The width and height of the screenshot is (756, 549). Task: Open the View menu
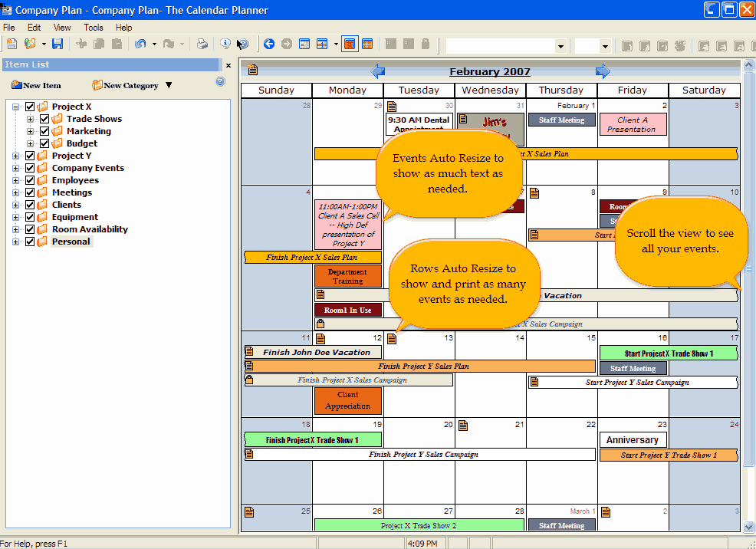click(x=61, y=28)
